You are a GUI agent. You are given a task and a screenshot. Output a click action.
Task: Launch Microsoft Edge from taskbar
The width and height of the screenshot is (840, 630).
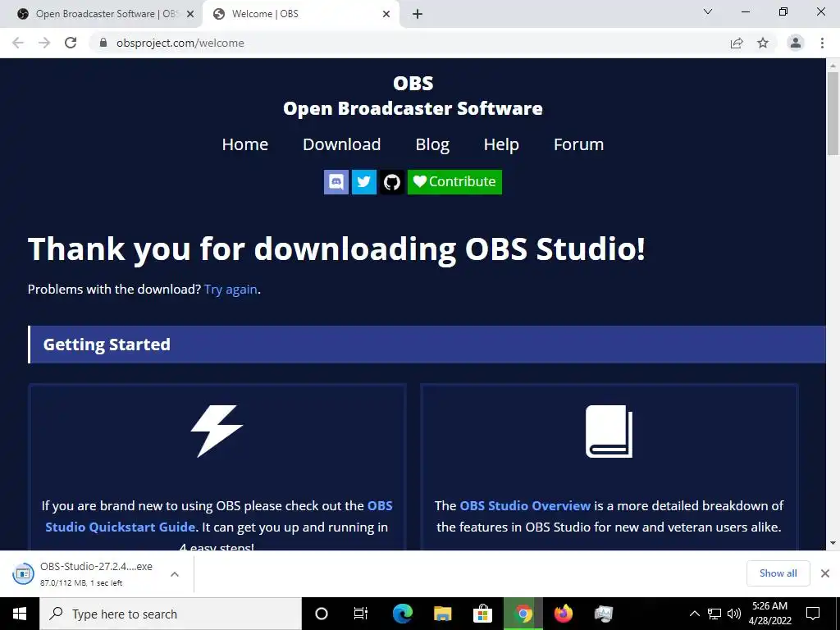[402, 614]
